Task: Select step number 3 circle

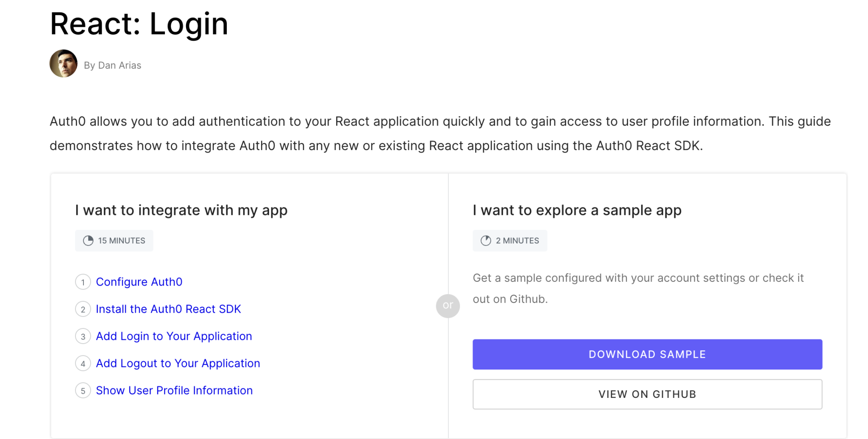Action: click(x=83, y=336)
